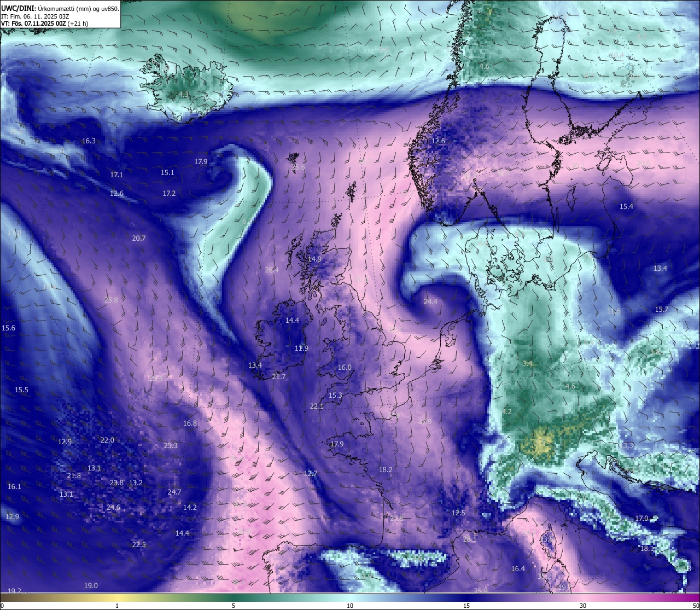Select the 14.9 value over Scotland

pyautogui.click(x=314, y=259)
